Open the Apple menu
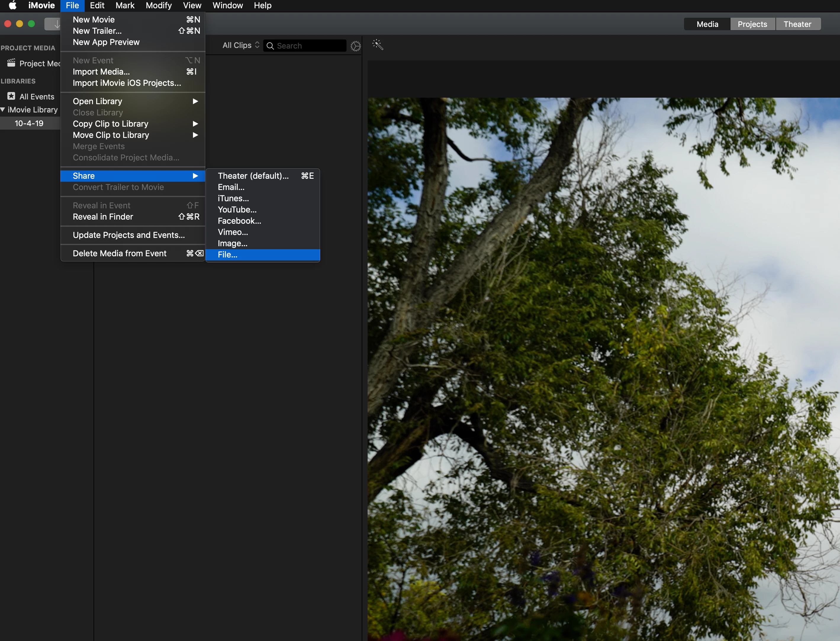Image resolution: width=840 pixels, height=641 pixels. [13, 5]
